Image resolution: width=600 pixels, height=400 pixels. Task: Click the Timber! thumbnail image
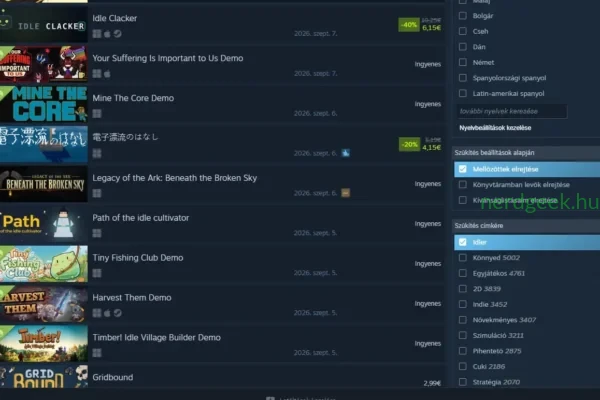[x=44, y=344]
